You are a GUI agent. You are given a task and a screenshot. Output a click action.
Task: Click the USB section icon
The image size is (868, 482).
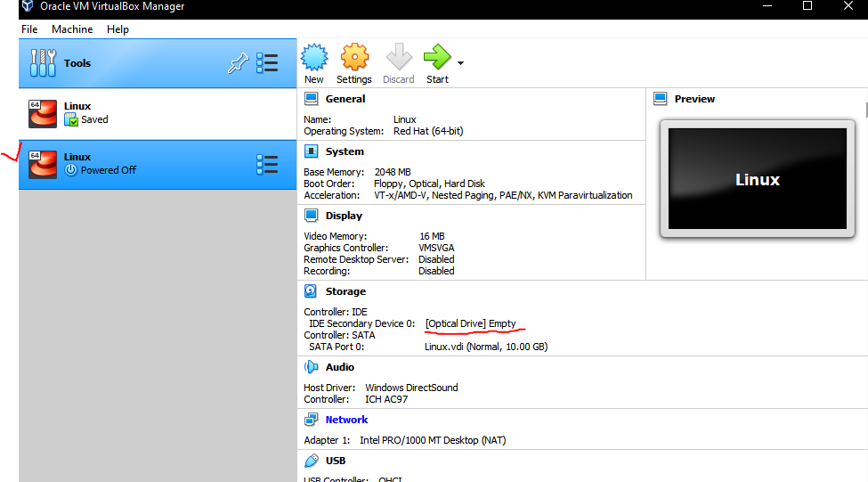(311, 461)
